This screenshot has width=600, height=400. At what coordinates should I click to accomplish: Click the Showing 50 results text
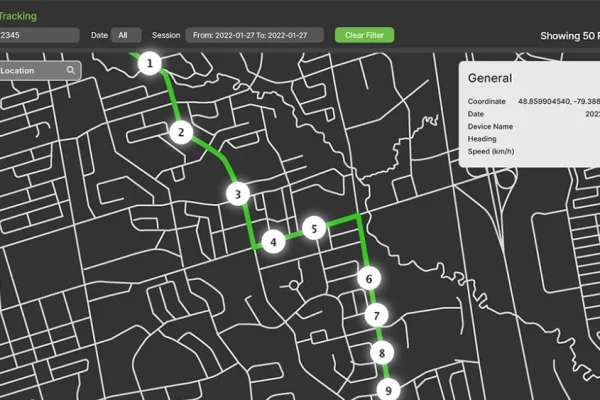click(570, 36)
